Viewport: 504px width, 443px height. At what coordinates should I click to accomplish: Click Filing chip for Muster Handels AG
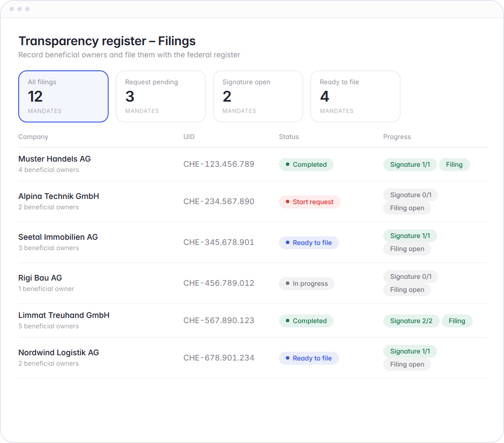coord(454,165)
